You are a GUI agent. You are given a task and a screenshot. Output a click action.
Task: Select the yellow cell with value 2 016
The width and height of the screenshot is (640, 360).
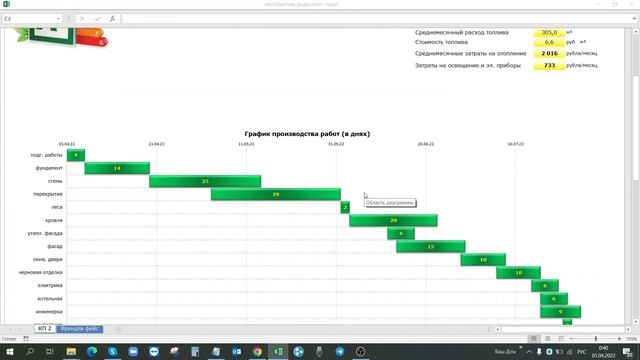point(549,53)
